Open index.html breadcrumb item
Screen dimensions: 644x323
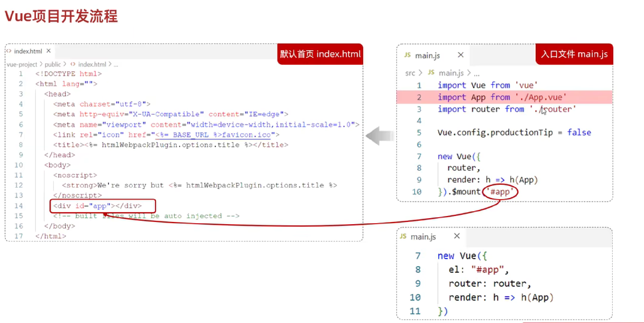coord(92,64)
